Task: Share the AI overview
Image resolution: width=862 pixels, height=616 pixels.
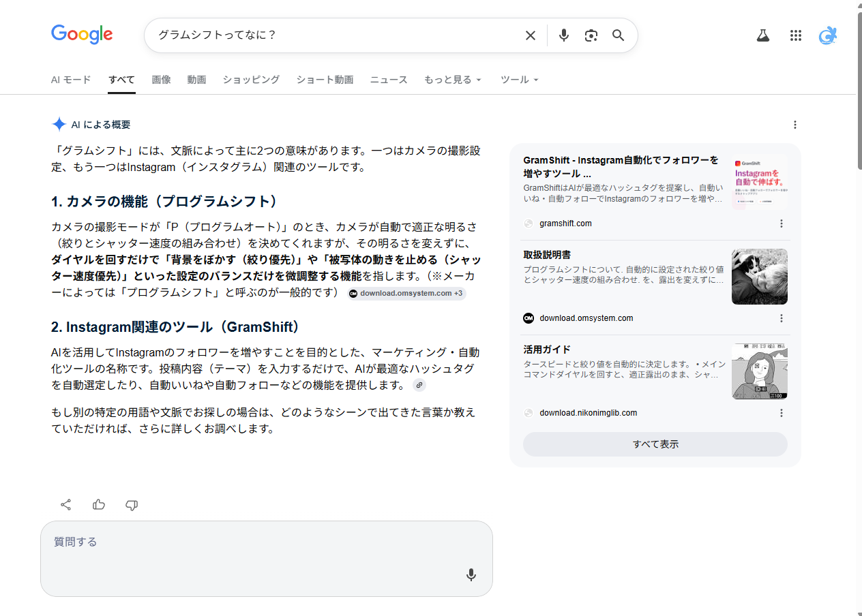Action: [x=66, y=505]
